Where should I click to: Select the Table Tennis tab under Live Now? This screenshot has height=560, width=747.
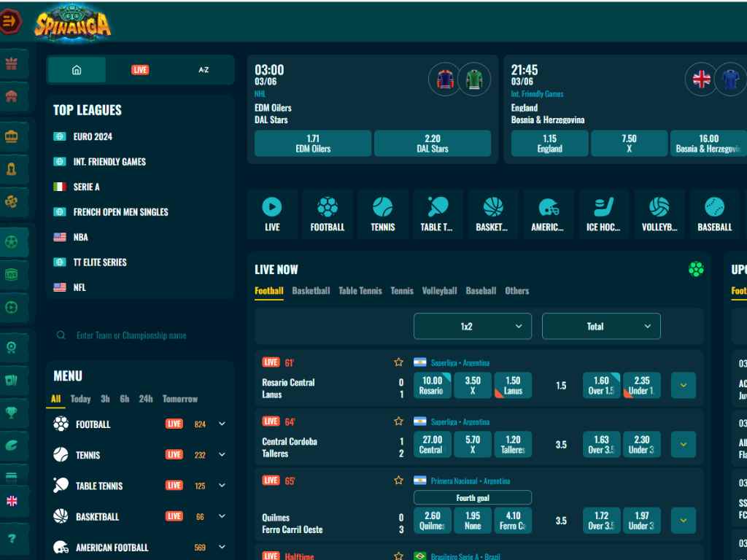coord(360,290)
